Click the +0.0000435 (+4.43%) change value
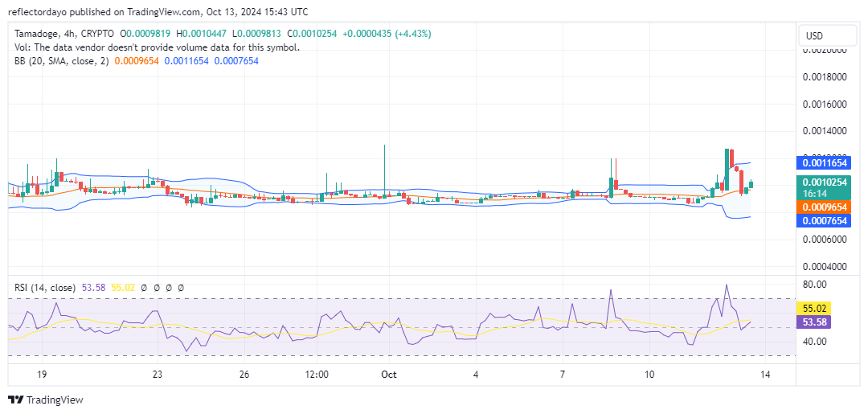This screenshot has height=414, width=868. tap(387, 35)
